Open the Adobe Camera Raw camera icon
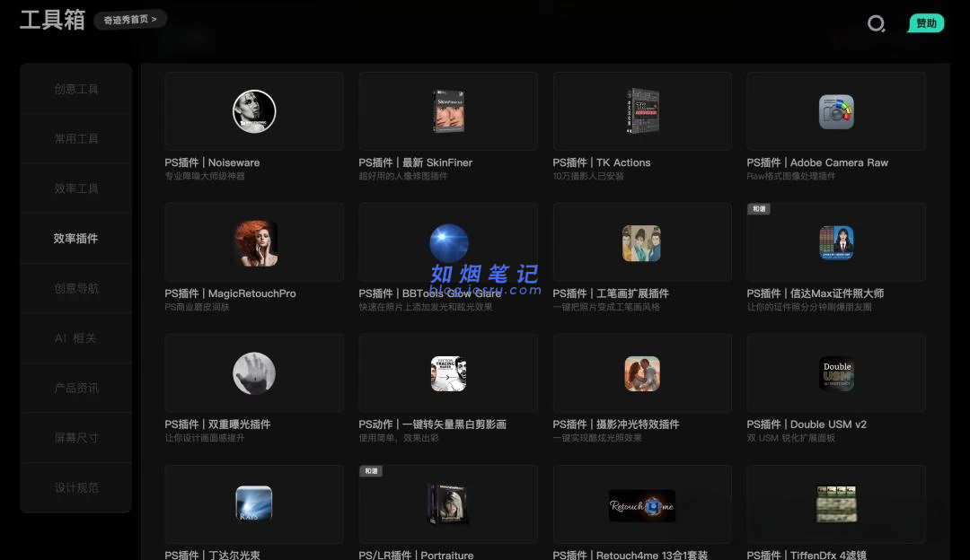The width and height of the screenshot is (970, 560). pos(836,112)
